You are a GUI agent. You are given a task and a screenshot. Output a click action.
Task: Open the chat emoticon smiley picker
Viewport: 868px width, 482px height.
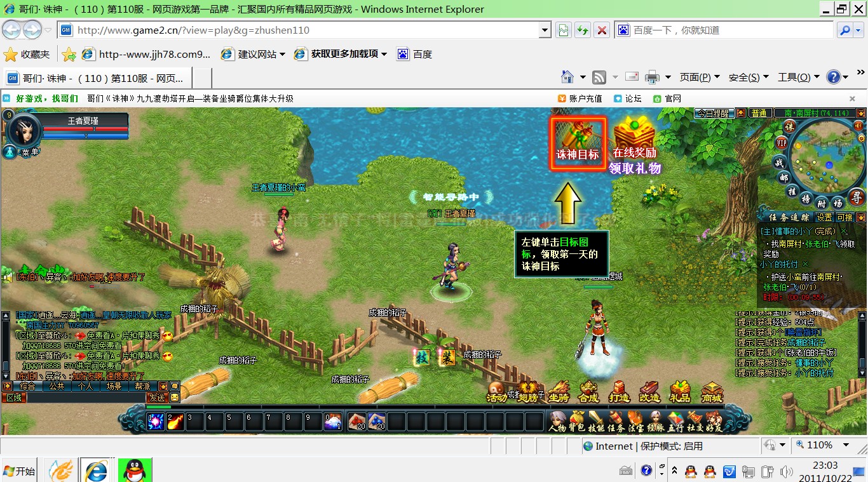[x=175, y=398]
